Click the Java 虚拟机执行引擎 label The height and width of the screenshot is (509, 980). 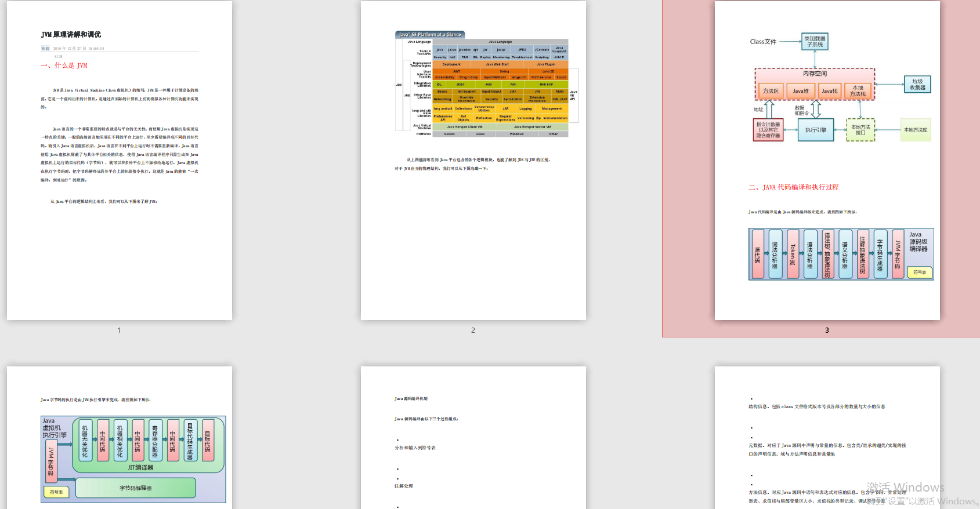click(54, 428)
